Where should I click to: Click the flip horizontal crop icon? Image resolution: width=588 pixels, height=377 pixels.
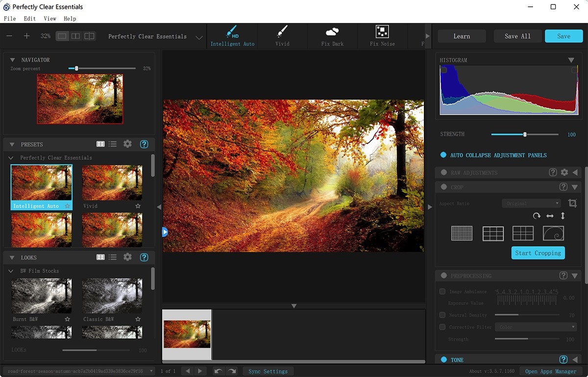click(550, 216)
